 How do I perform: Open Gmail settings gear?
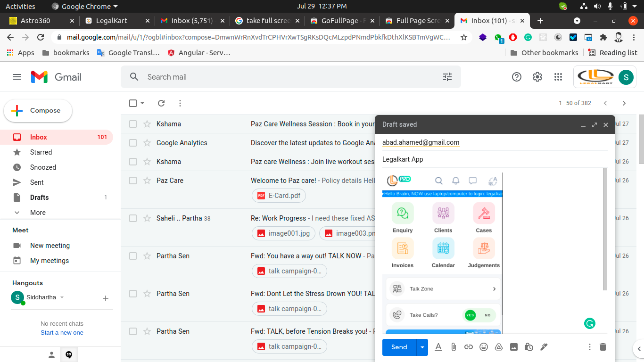click(x=537, y=77)
